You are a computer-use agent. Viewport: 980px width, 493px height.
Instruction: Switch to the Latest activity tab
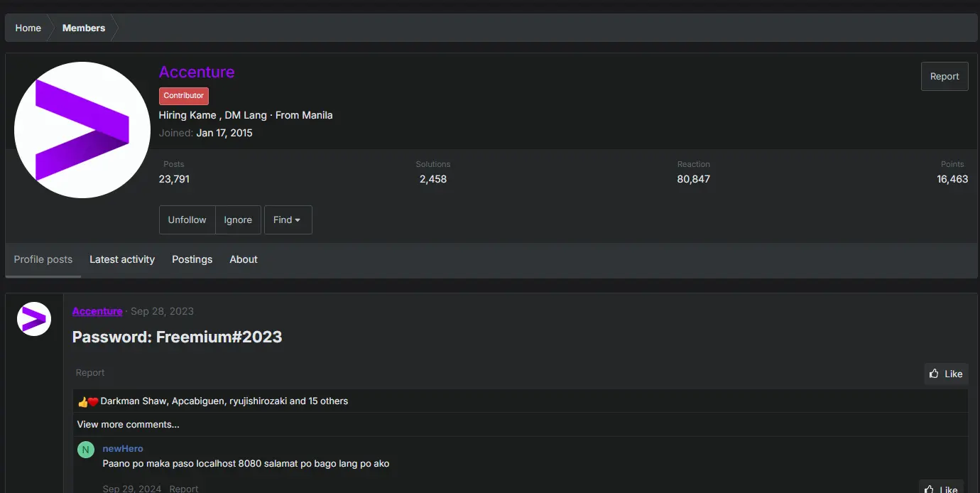122,259
